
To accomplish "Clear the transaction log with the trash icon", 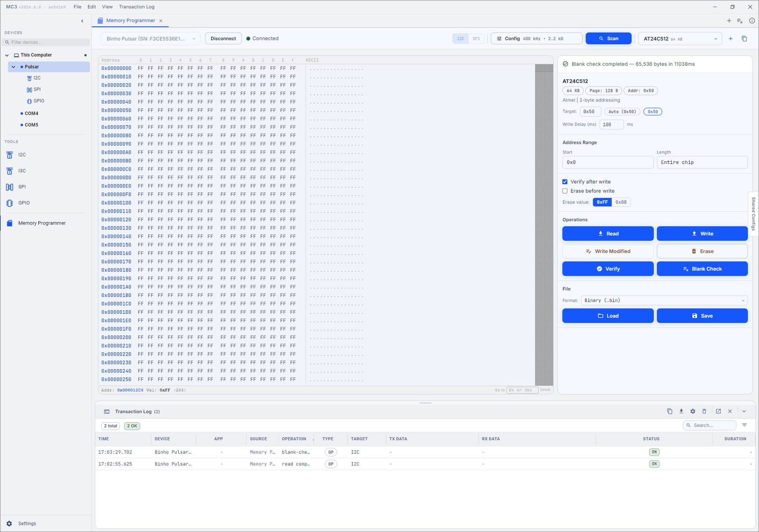I will click(x=704, y=411).
